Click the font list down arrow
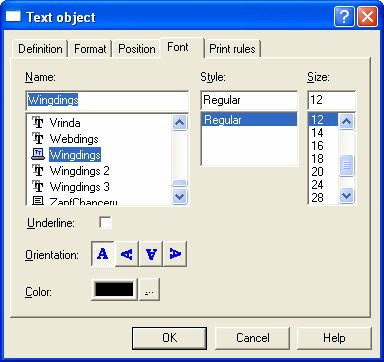The width and height of the screenshot is (384, 362). (180, 196)
